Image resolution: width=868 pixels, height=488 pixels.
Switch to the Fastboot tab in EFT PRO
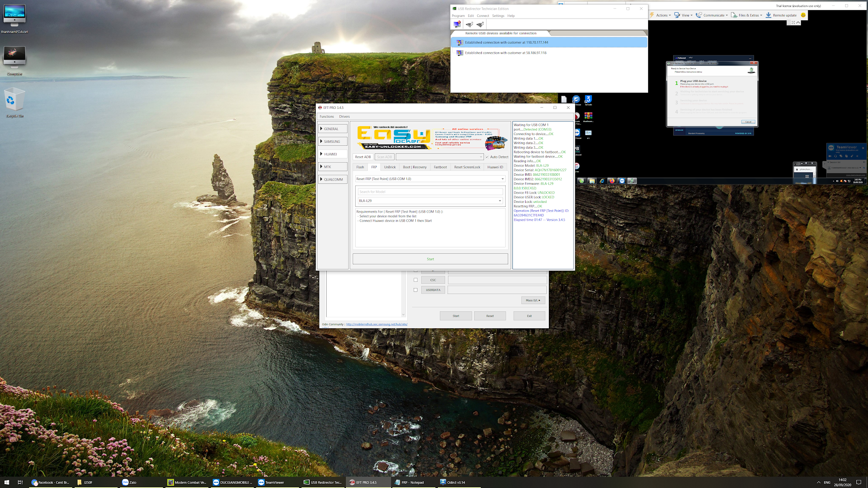click(x=440, y=167)
